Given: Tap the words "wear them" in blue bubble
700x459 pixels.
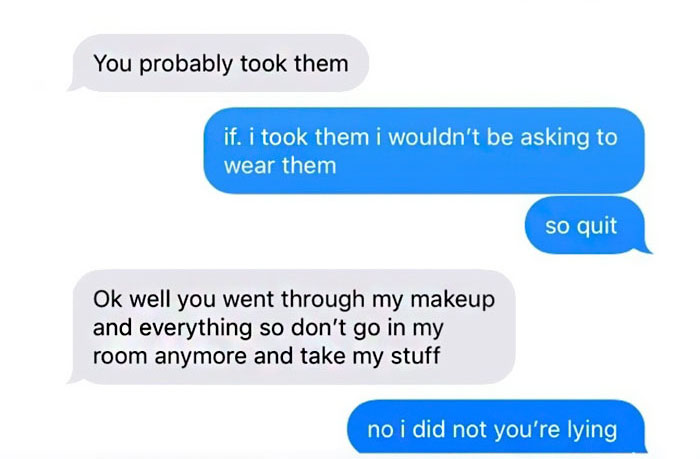Looking at the screenshot, I should point(280,166).
